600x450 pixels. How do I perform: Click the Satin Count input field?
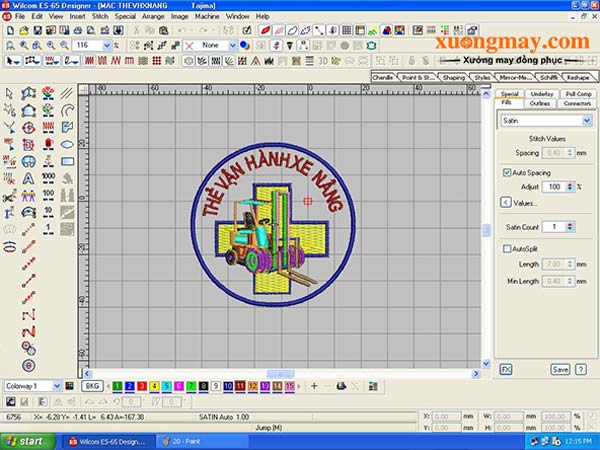pyautogui.click(x=556, y=227)
